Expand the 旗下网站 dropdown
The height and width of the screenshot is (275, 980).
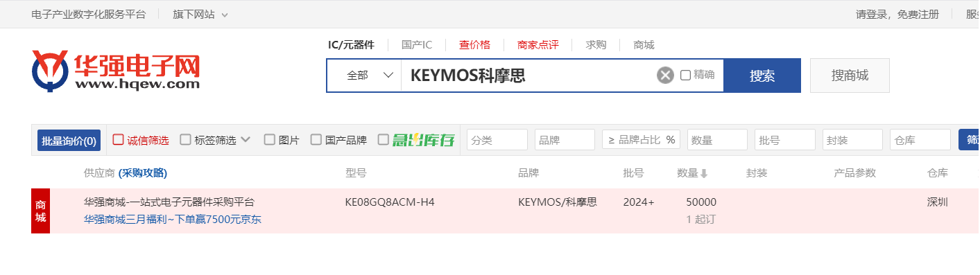[x=200, y=15]
